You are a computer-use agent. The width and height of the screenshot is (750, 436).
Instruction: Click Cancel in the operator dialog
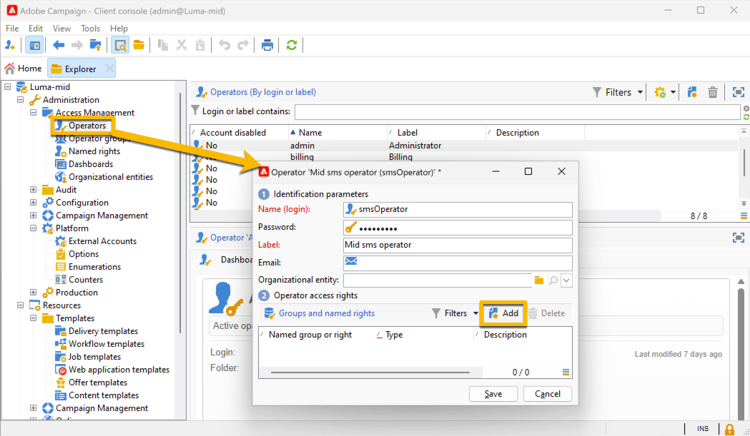click(x=547, y=394)
